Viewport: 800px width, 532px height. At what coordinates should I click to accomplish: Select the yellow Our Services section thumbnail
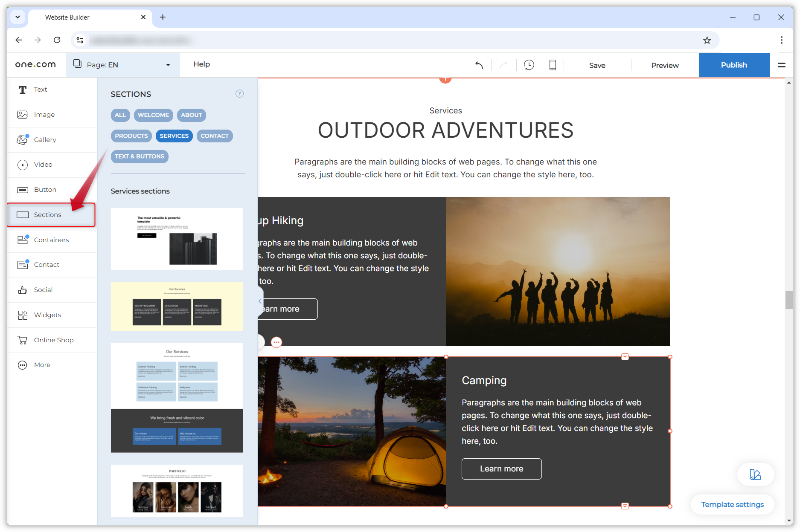(x=177, y=306)
